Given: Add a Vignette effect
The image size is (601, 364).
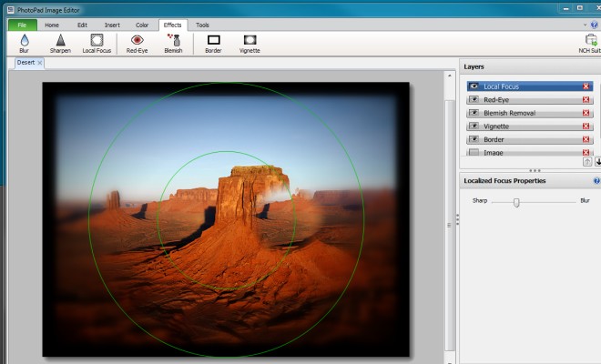Looking at the screenshot, I should 250,44.
